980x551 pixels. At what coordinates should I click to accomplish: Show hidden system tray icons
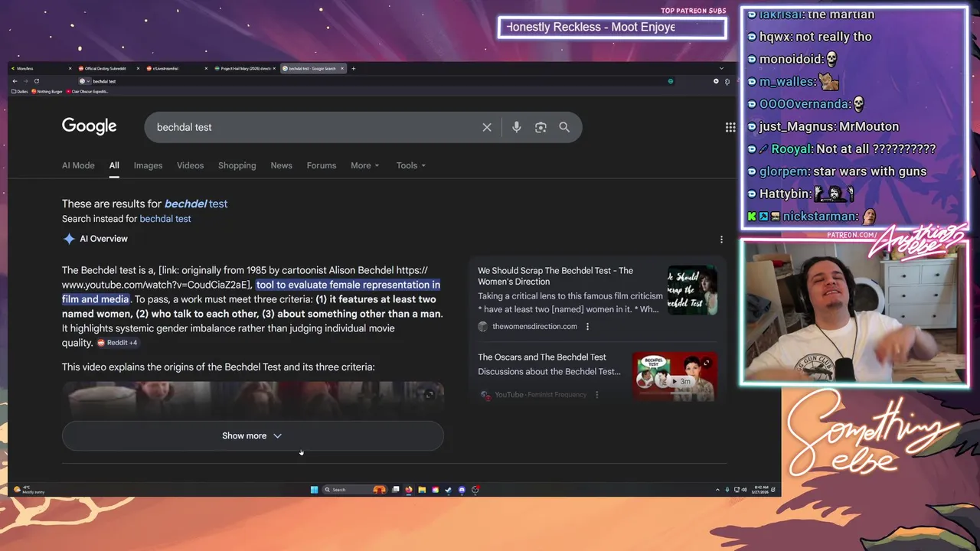tap(717, 490)
